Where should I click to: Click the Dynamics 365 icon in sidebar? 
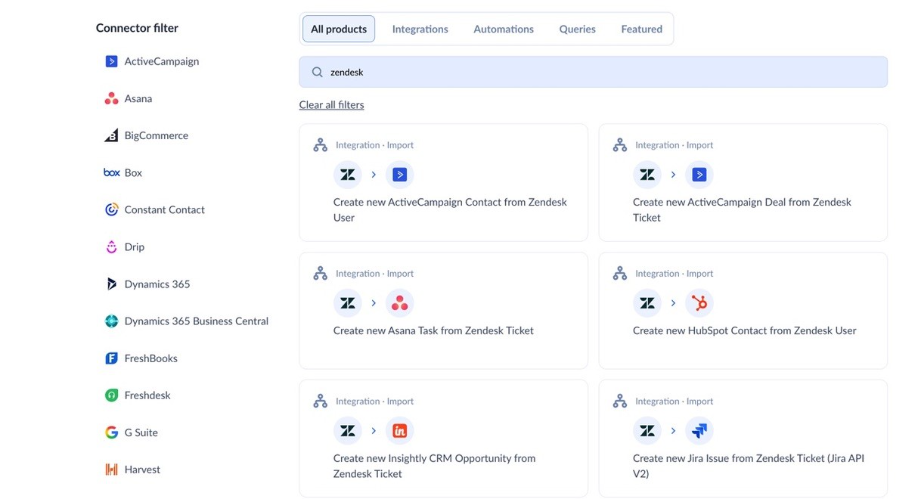tap(111, 284)
